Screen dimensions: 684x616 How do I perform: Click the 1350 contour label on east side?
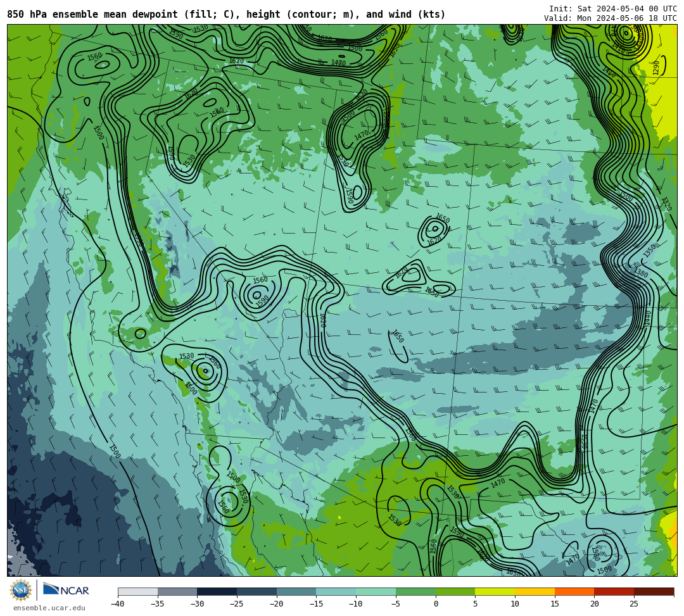[650, 251]
